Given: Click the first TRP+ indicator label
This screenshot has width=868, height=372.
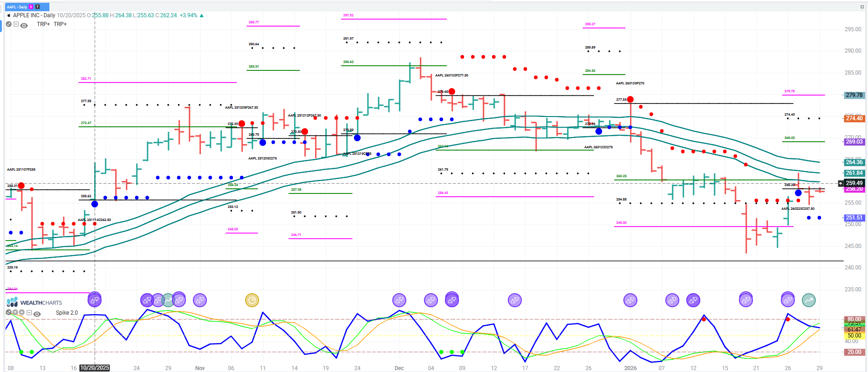Looking at the screenshot, I should coord(43,24).
